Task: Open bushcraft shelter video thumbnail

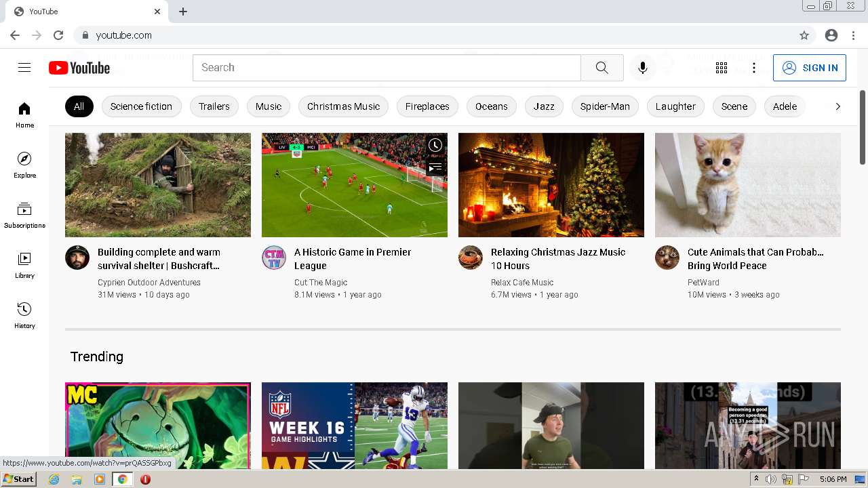Action: point(158,185)
